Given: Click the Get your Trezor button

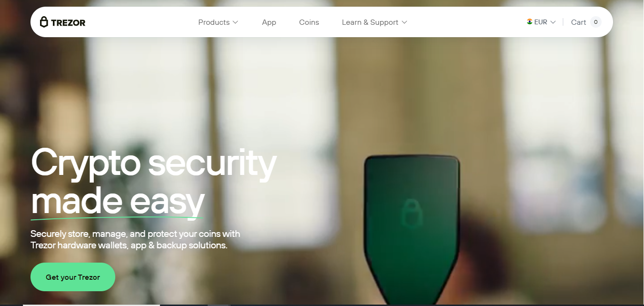Looking at the screenshot, I should coord(73,277).
